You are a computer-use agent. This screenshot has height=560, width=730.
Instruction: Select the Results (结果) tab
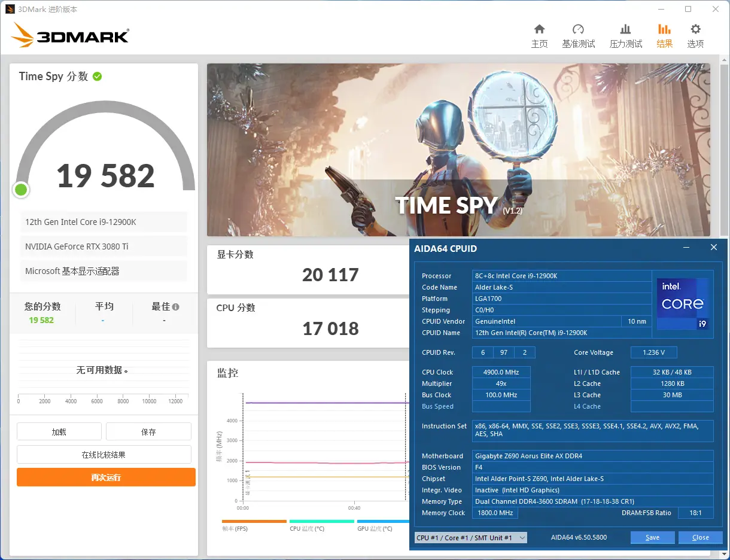(664, 36)
